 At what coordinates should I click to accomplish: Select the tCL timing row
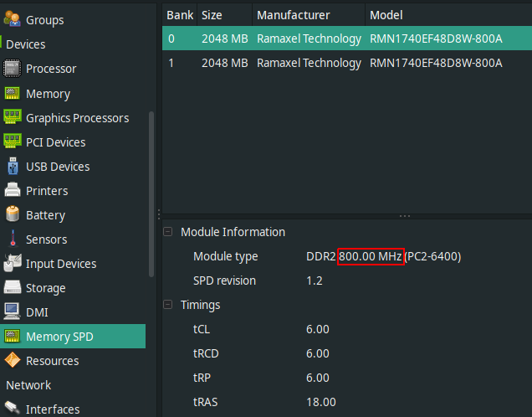[x=347, y=329]
